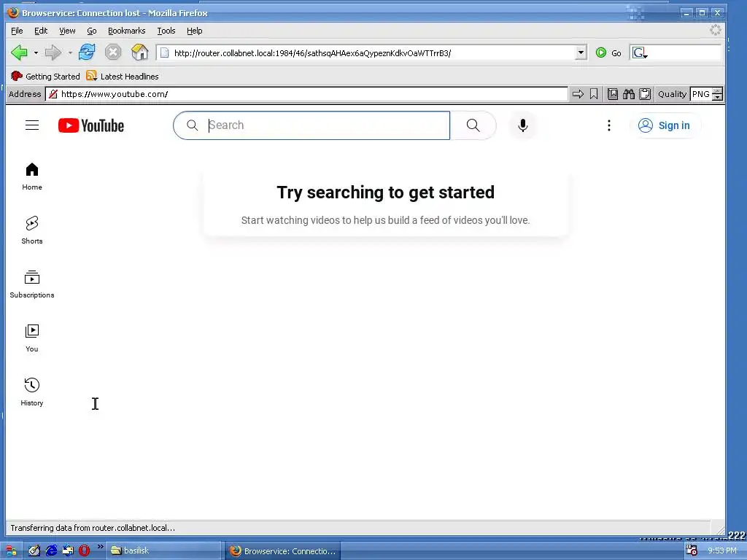Open Shorts in YouTube sidebar
Screen dimensions: 747x560
32,230
